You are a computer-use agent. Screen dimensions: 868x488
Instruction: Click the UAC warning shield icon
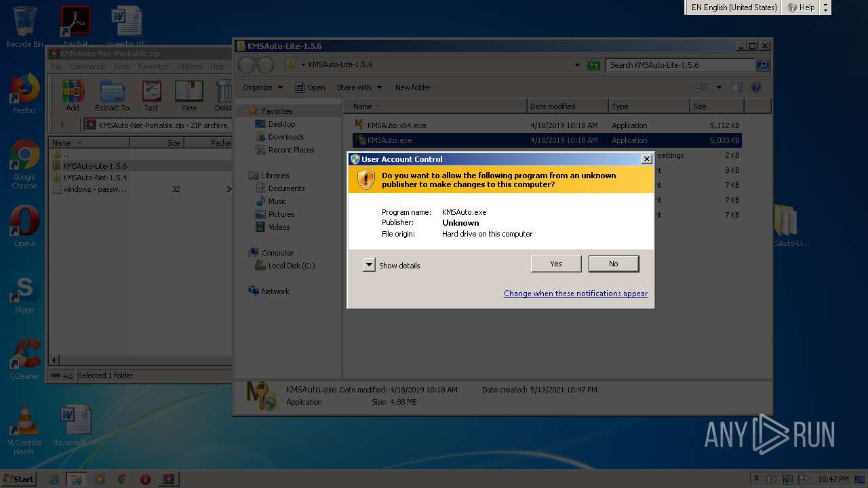(x=366, y=180)
